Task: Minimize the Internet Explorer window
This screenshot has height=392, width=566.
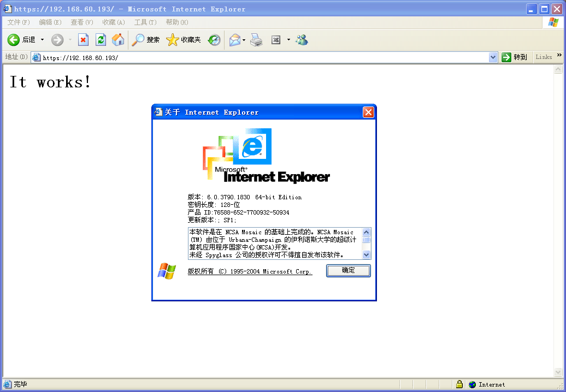Action: click(531, 9)
